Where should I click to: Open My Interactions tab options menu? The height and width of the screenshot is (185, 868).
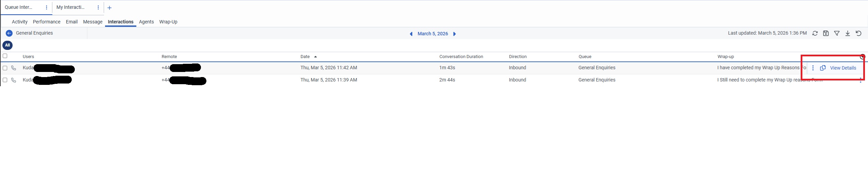coord(98,7)
